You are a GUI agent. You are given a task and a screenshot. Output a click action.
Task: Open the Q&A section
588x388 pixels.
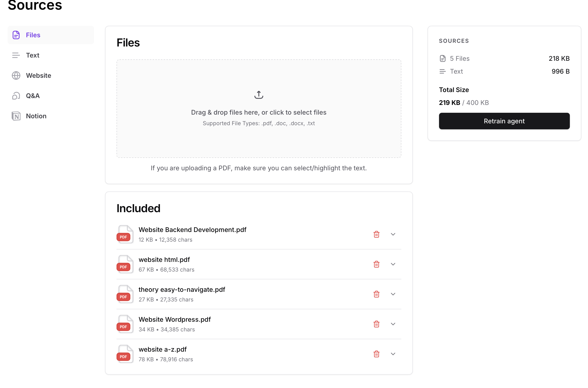click(x=33, y=96)
